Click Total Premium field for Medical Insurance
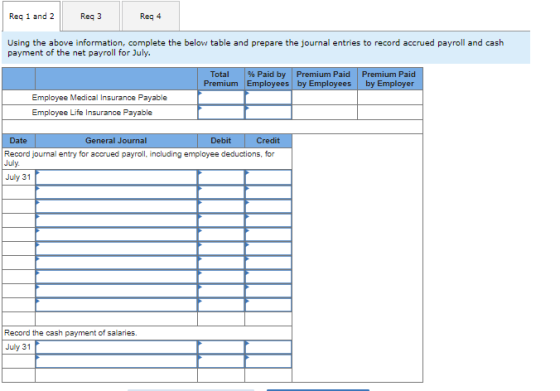The width and height of the screenshot is (560, 391). 221,97
